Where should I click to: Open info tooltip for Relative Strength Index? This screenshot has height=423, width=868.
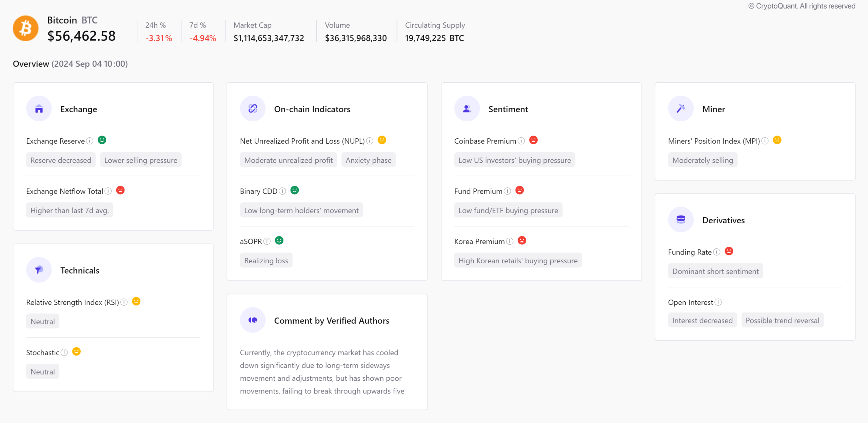click(x=124, y=302)
